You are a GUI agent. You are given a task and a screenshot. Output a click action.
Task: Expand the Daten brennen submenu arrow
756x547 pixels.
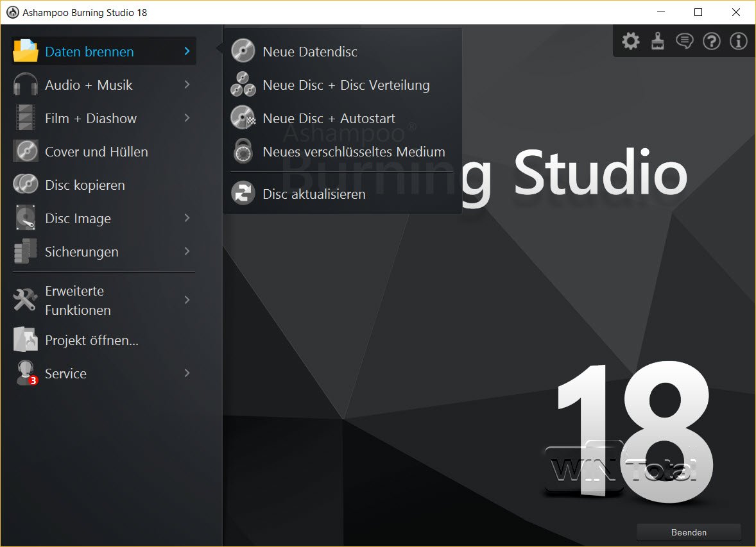tap(187, 51)
